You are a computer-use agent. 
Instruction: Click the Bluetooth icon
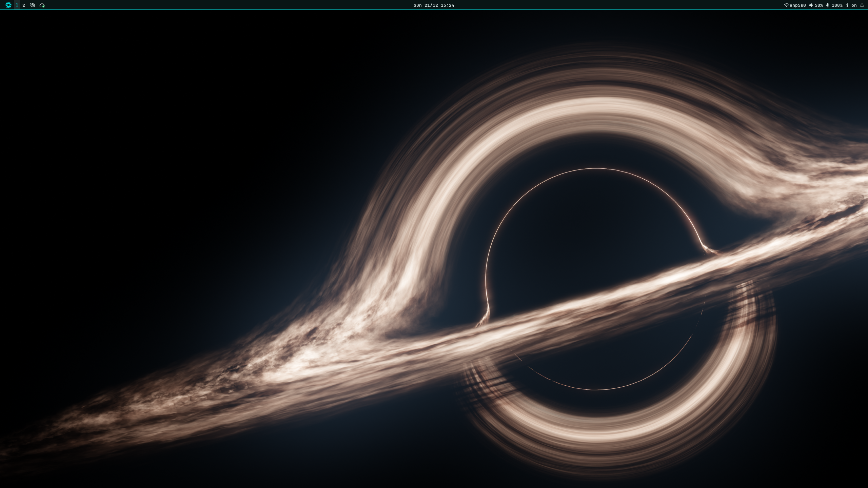[848, 5]
